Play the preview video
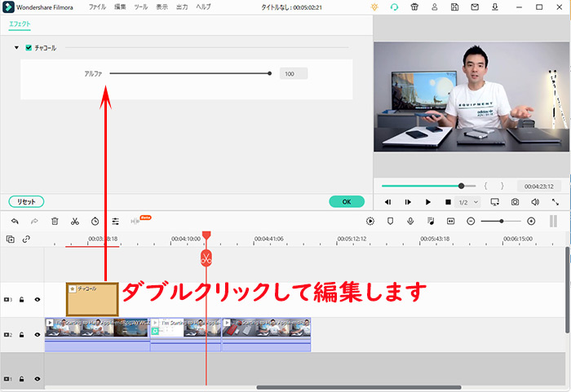The width and height of the screenshot is (571, 392). click(428, 202)
